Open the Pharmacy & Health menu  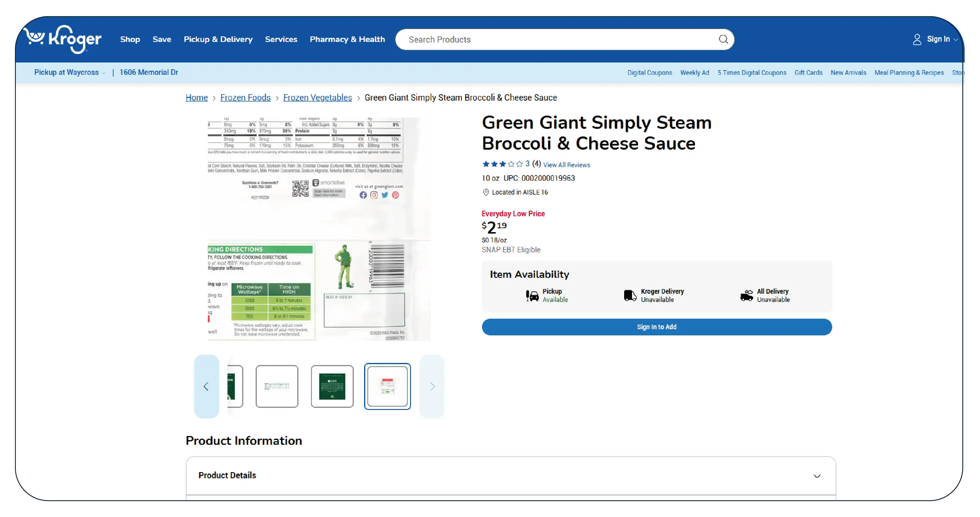pyautogui.click(x=347, y=39)
